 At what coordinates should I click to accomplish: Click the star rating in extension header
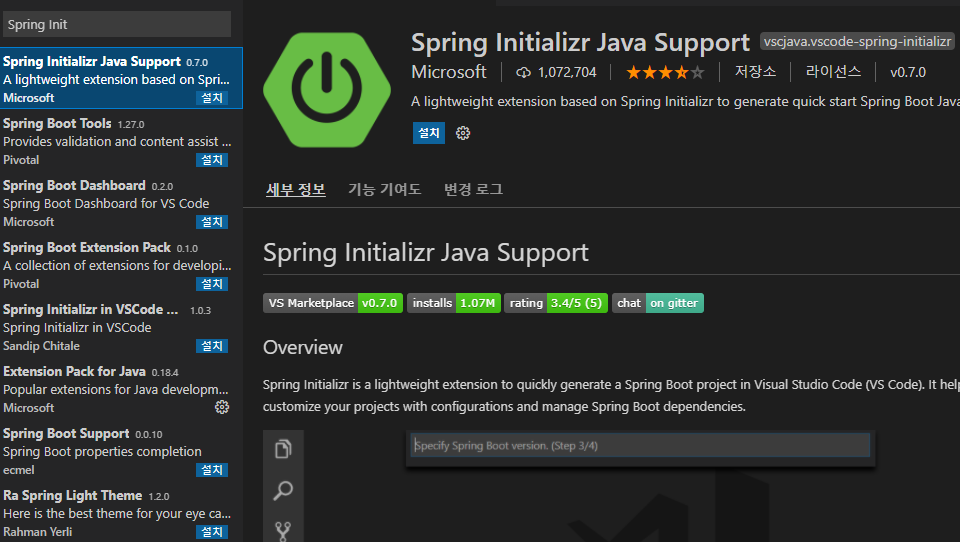point(665,72)
